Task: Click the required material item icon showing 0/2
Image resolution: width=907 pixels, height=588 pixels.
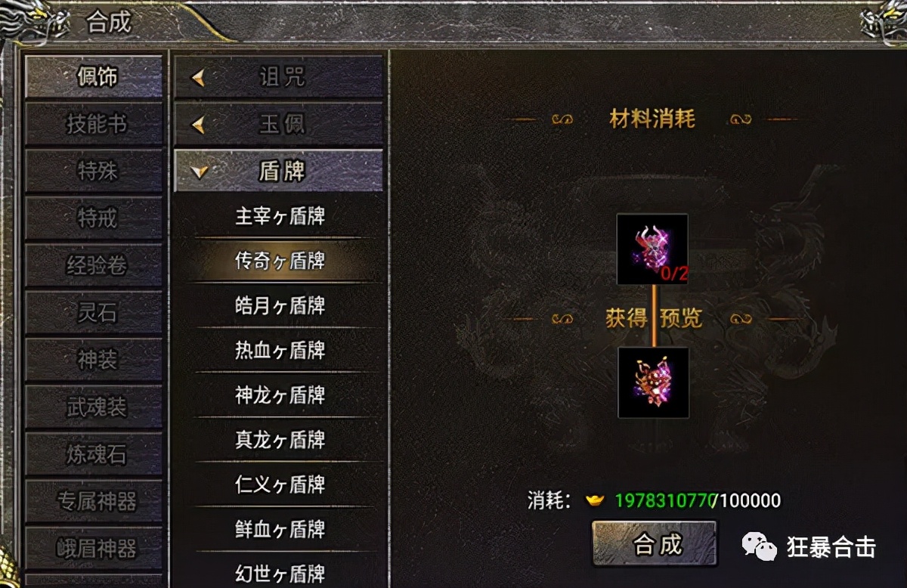Action: click(x=652, y=249)
